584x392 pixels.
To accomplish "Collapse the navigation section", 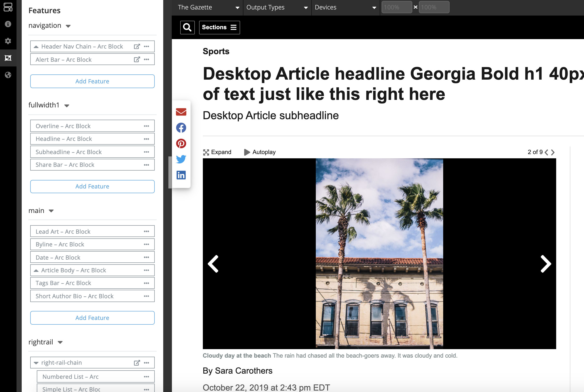I will (x=68, y=26).
